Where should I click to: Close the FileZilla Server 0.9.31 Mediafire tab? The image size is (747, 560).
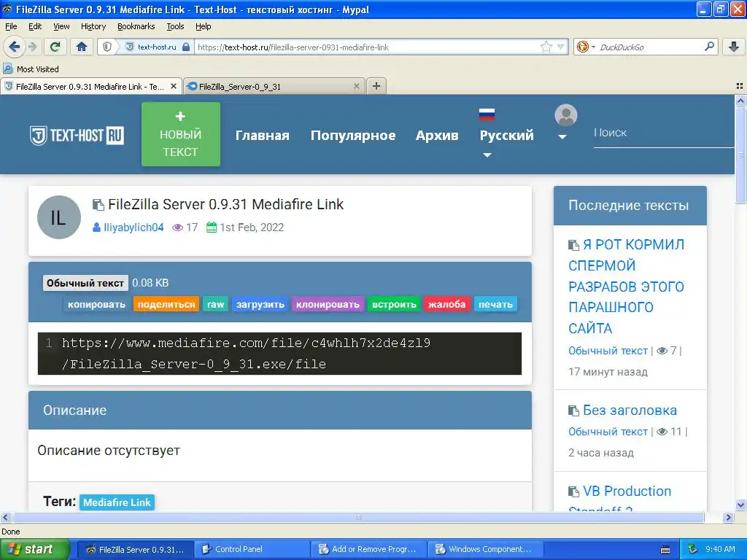(x=174, y=86)
